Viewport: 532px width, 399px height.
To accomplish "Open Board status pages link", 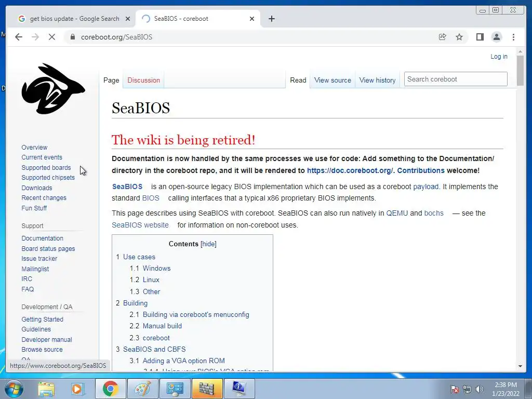I will tap(48, 249).
